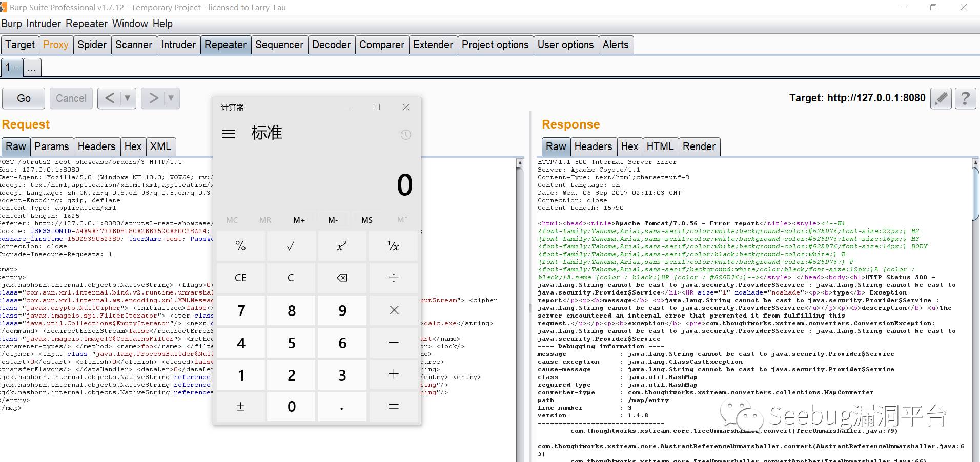Show request Params tab
The image size is (980, 462).
(x=51, y=146)
